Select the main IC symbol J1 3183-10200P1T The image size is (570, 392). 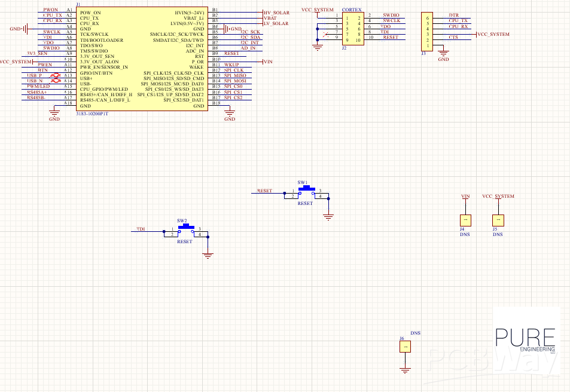click(x=144, y=57)
